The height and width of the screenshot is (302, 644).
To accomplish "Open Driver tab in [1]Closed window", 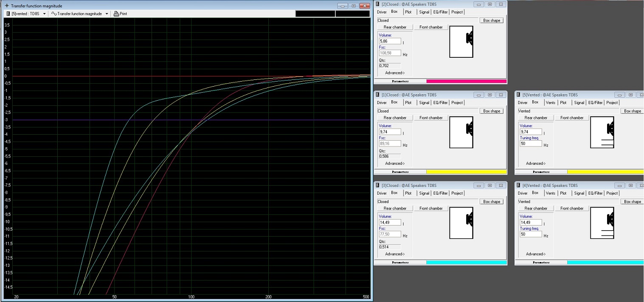I will [x=382, y=102].
